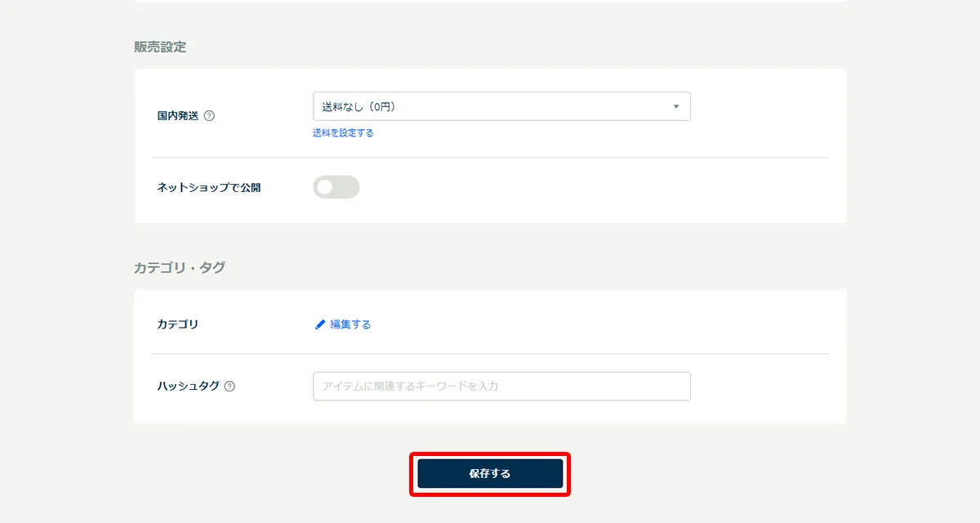Click inside the hashtag keyword input field

[501, 385]
